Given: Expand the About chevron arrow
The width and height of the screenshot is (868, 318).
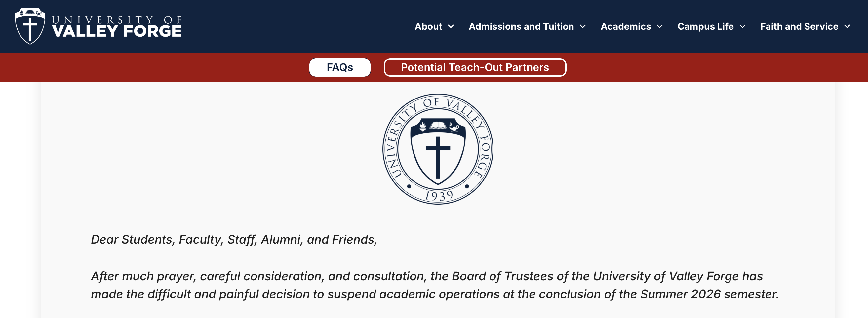Looking at the screenshot, I should click(451, 27).
